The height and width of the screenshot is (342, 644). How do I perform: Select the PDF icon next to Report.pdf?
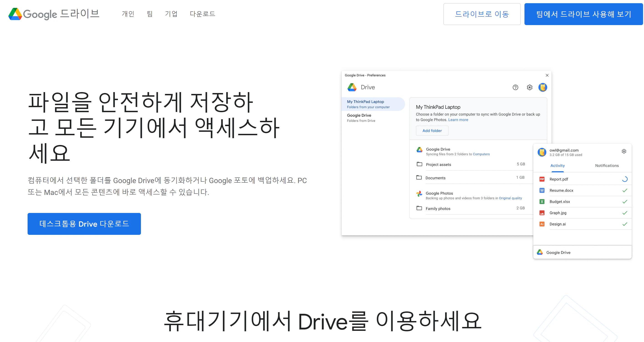pos(542,179)
